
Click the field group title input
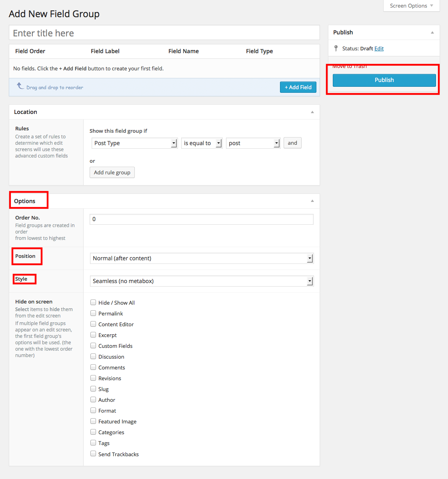coord(164,33)
